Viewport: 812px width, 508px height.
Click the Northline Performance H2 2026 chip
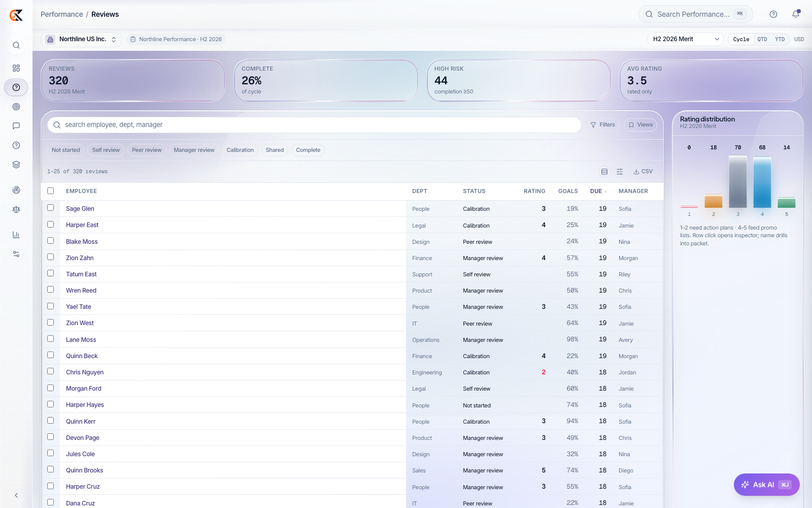pyautogui.click(x=176, y=39)
